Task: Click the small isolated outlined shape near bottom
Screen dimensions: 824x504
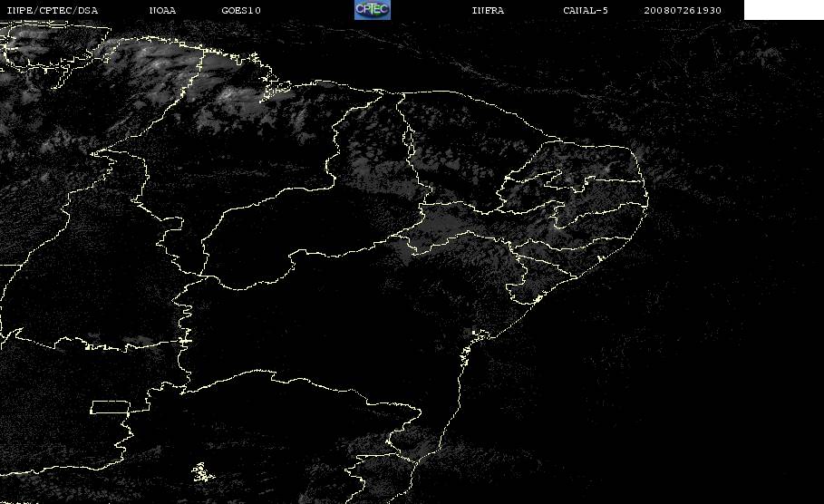Action: (x=202, y=472)
